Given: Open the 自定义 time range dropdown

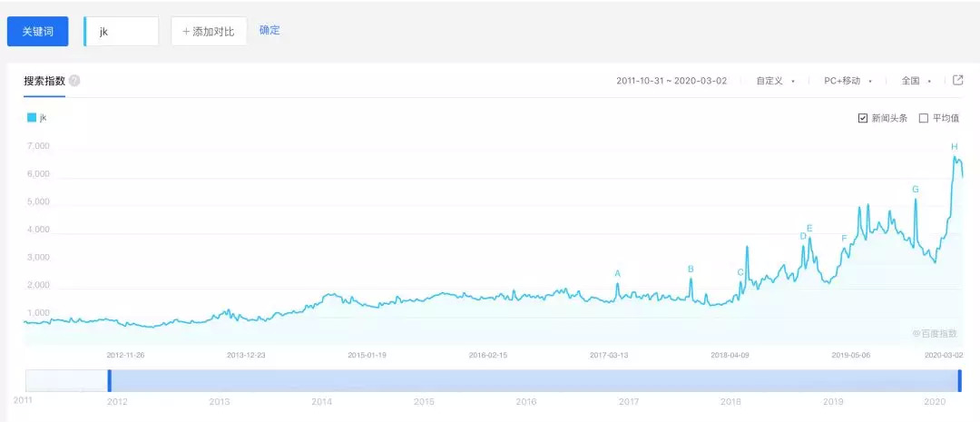Looking at the screenshot, I should (775, 81).
